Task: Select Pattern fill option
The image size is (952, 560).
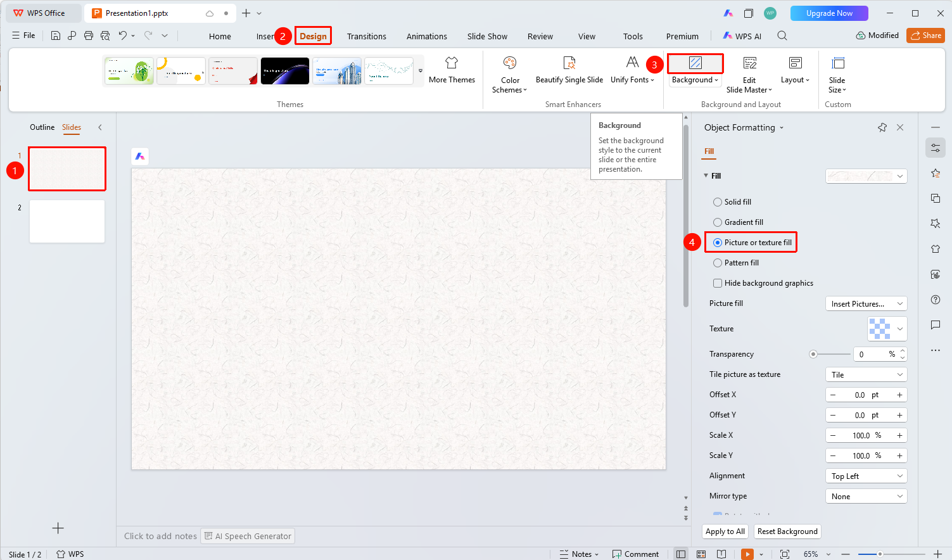Action: [736, 263]
